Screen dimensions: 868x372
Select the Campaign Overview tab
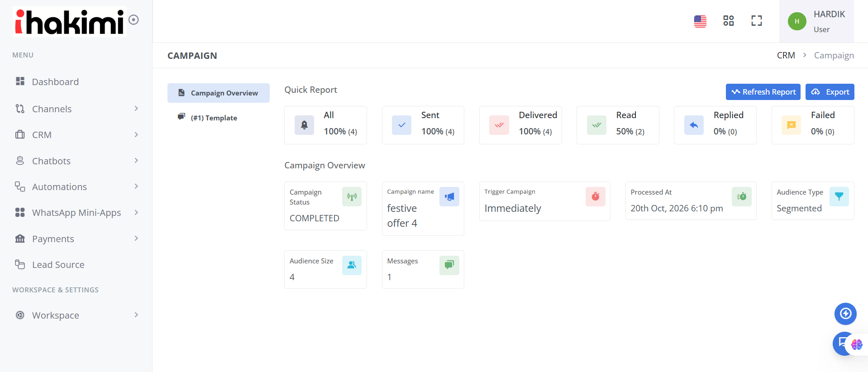[219, 93]
